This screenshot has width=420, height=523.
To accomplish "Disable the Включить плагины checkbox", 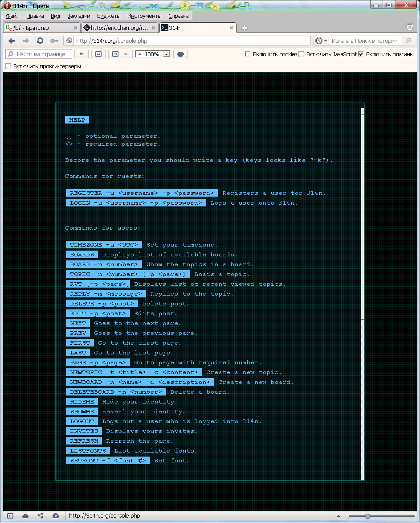I will [361, 54].
